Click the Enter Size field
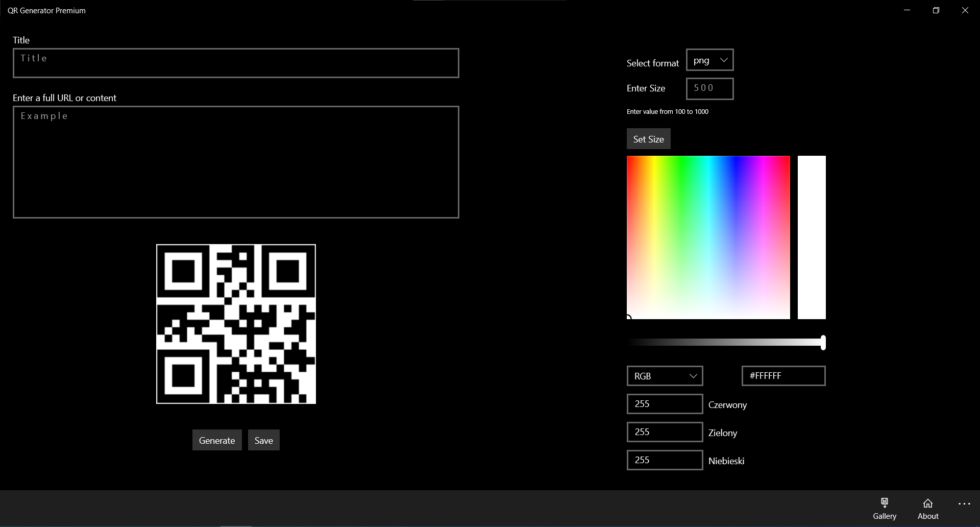This screenshot has height=527, width=980. [x=709, y=88]
